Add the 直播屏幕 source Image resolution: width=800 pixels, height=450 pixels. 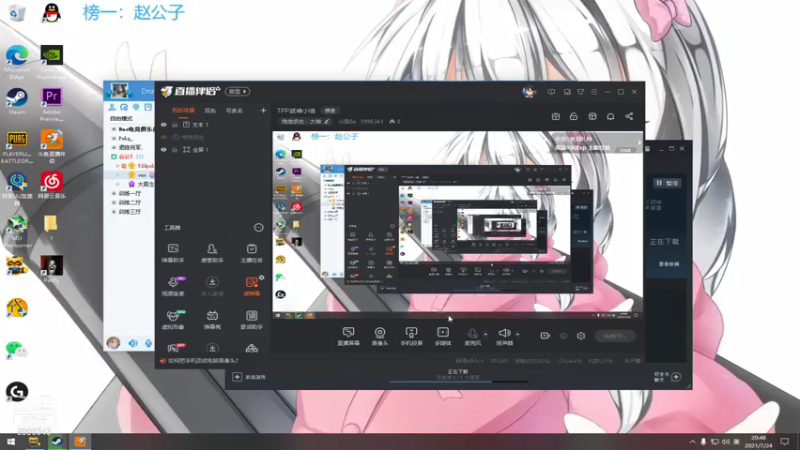point(348,336)
